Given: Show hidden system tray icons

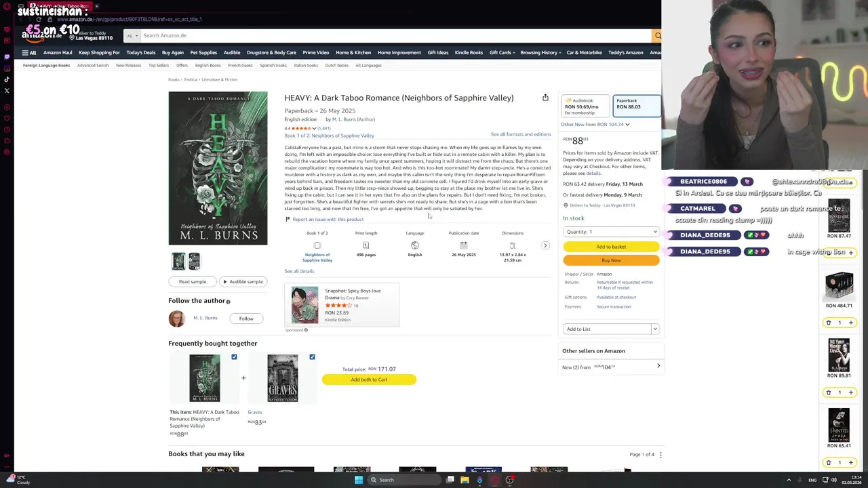Looking at the screenshot, I should [x=789, y=480].
